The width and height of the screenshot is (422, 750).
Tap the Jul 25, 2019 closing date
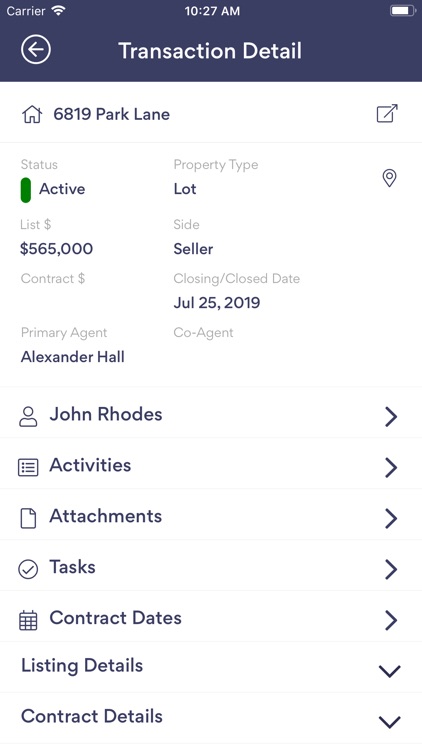point(217,303)
